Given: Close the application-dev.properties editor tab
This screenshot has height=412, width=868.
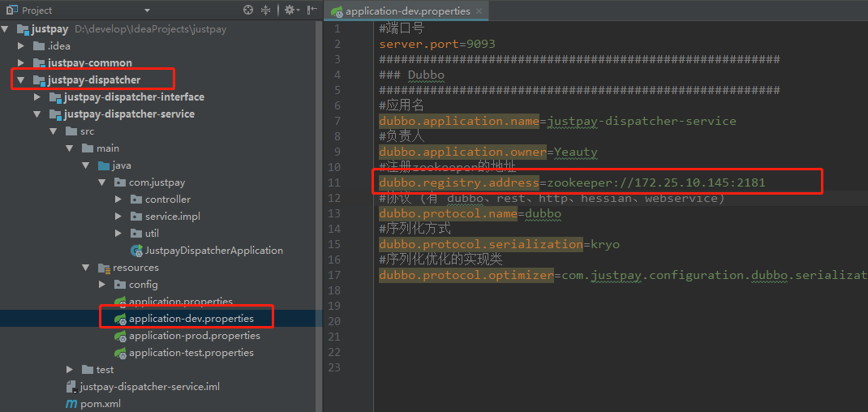Looking at the screenshot, I should [479, 11].
